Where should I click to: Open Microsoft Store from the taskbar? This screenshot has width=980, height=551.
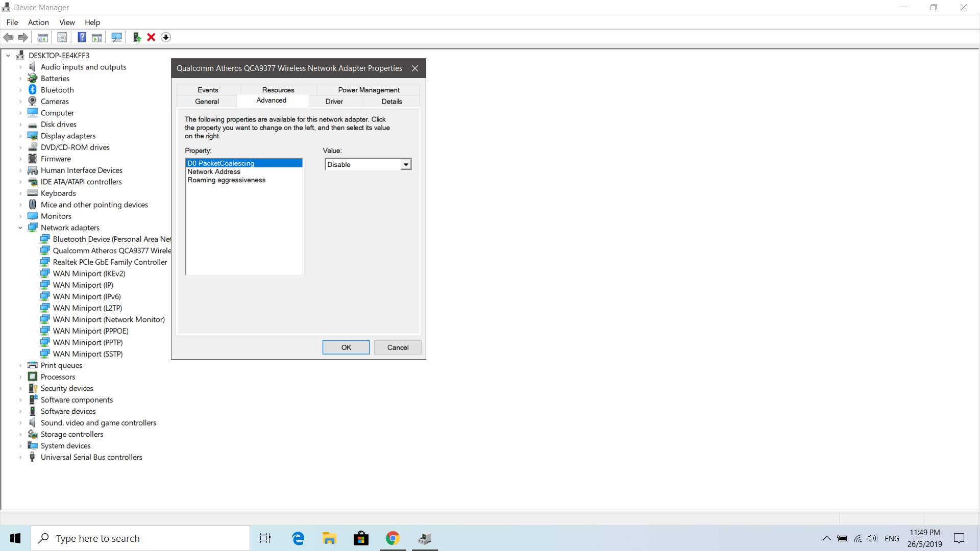coord(361,538)
